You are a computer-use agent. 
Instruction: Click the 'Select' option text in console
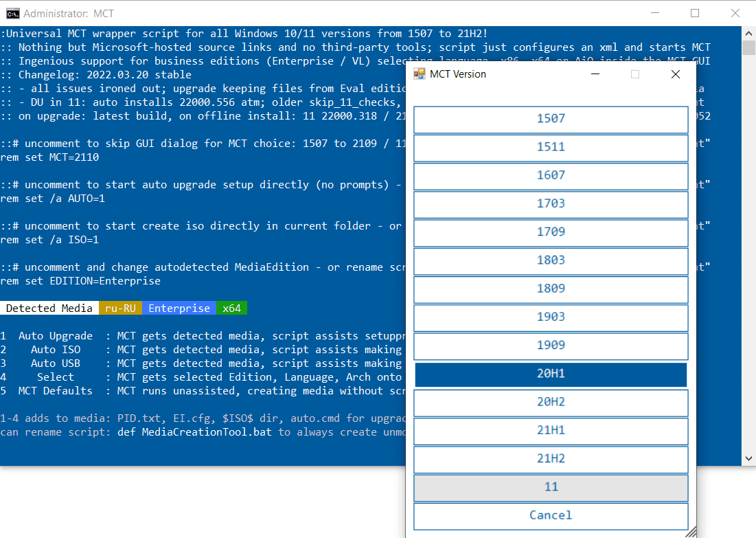[56, 377]
